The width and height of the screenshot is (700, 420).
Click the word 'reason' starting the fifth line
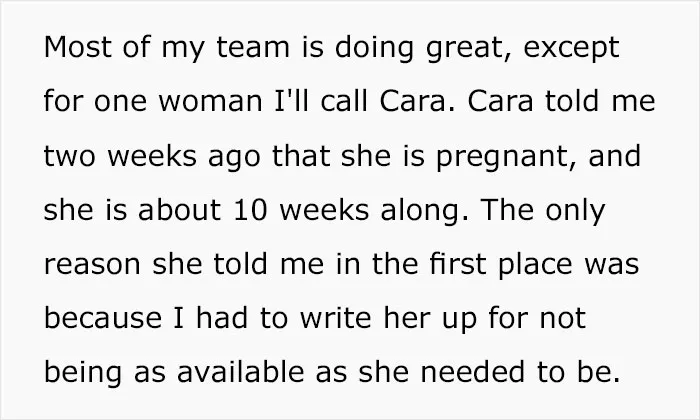tap(92, 264)
